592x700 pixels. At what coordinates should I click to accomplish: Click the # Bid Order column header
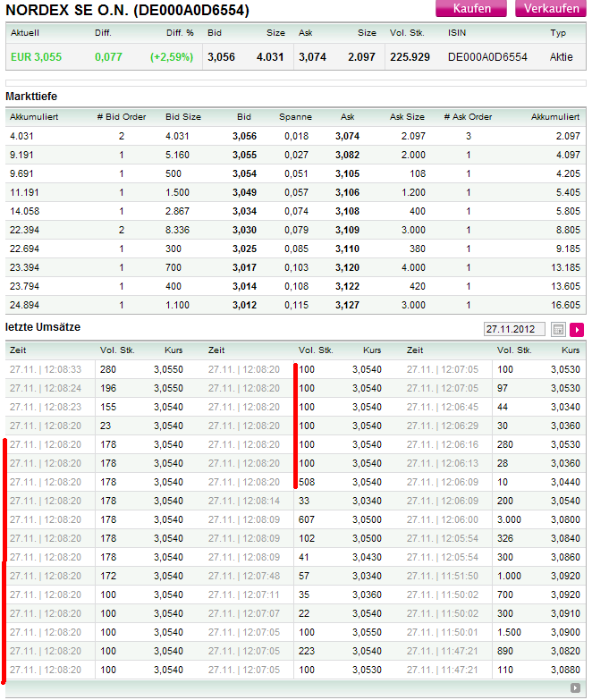pos(122,117)
